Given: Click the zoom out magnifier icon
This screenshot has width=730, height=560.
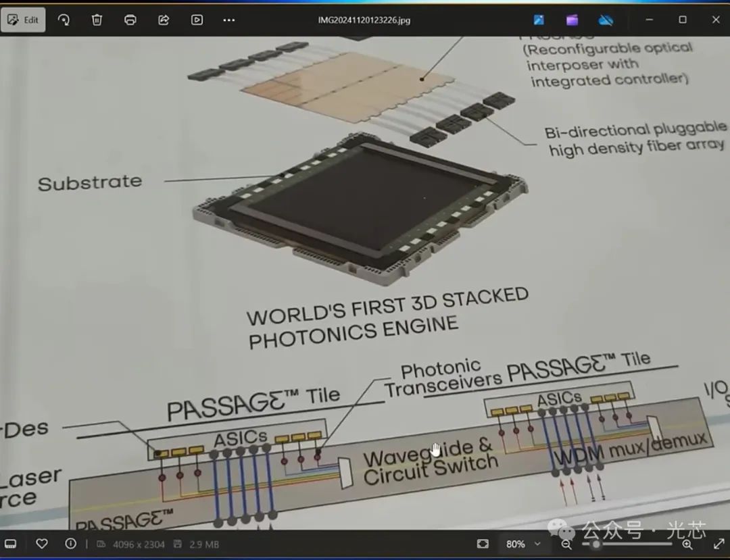Looking at the screenshot, I should coord(566,544).
